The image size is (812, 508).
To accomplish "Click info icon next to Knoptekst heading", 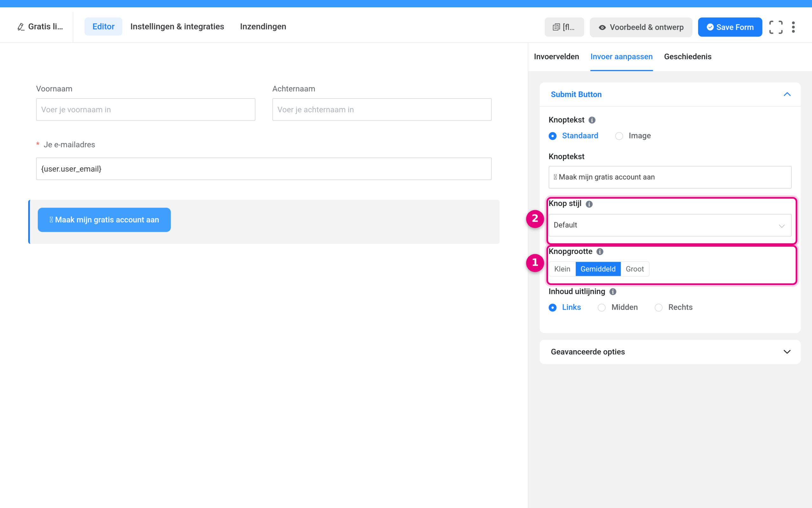I will [x=592, y=120].
